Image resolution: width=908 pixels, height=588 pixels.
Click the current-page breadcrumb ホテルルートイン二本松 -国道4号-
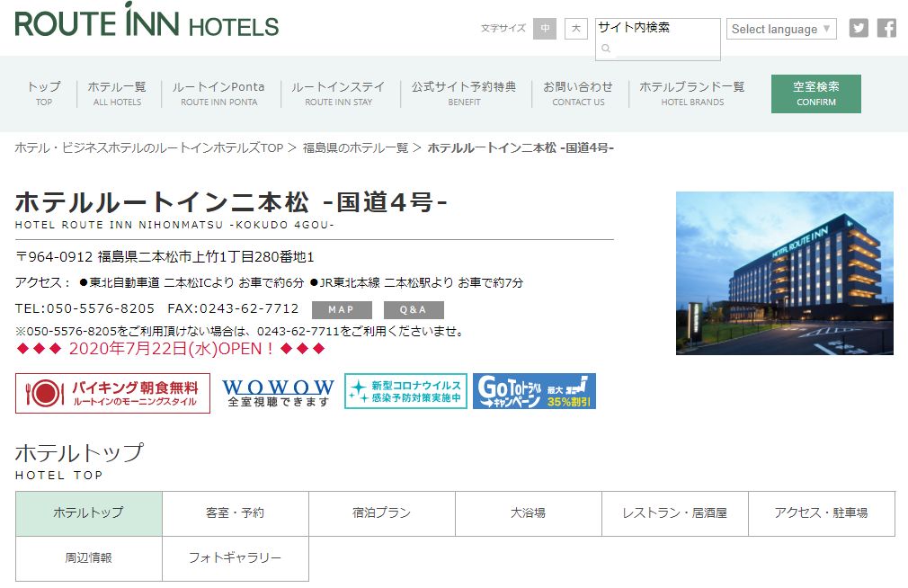coord(521,147)
